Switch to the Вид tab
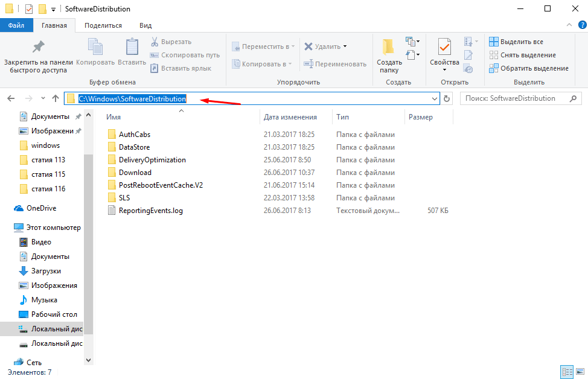Image resolution: width=588 pixels, height=379 pixels. [x=145, y=25]
